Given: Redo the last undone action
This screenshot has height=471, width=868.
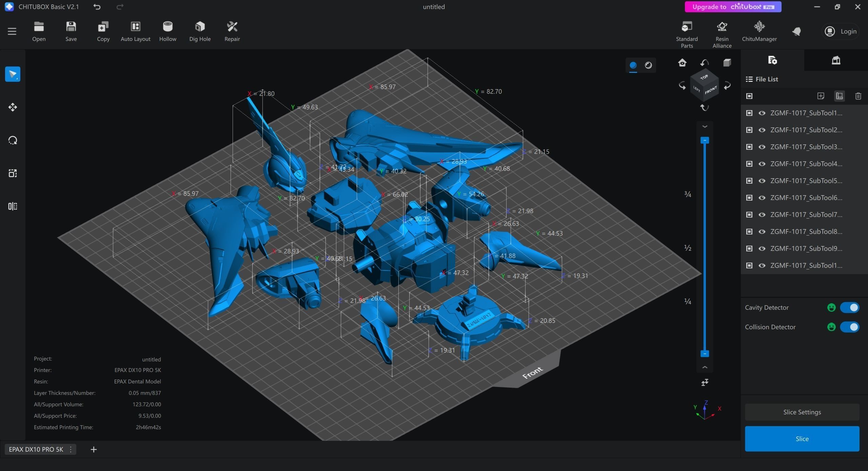Looking at the screenshot, I should coord(120,7).
